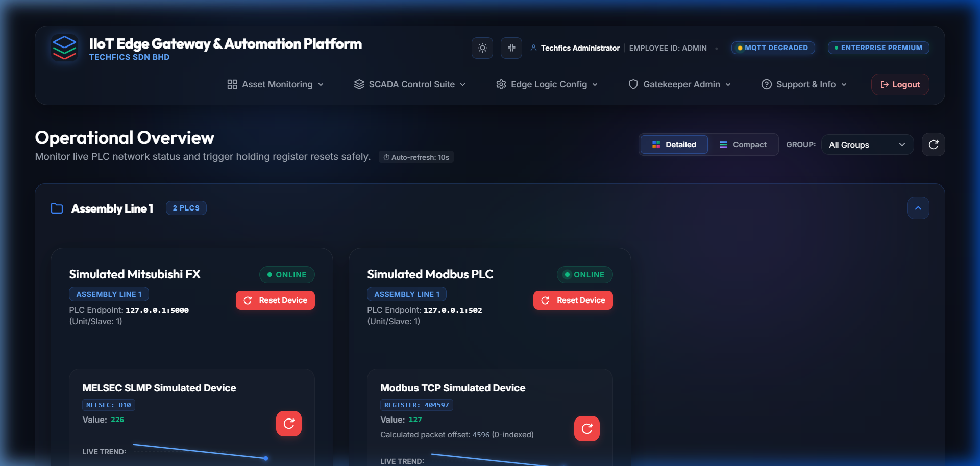980x466 pixels.
Task: Click the 2 PLCS badge
Action: (186, 208)
